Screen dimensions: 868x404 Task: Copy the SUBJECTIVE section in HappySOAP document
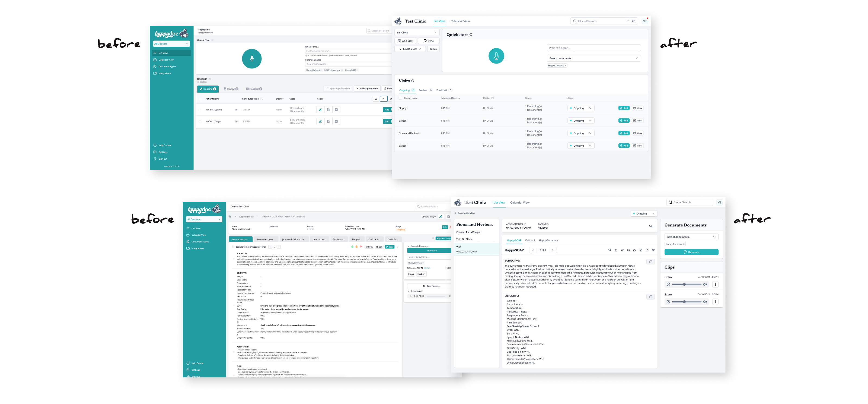pos(651,262)
